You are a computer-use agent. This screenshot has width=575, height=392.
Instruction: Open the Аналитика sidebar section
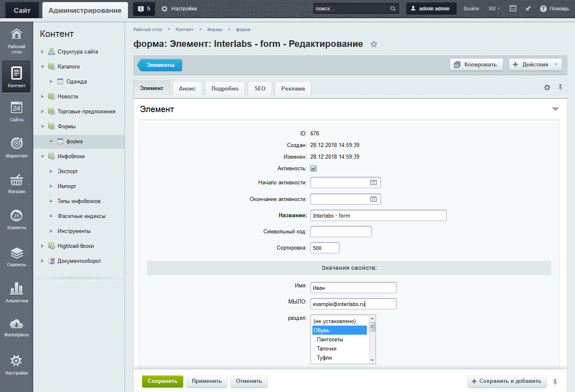(x=17, y=292)
